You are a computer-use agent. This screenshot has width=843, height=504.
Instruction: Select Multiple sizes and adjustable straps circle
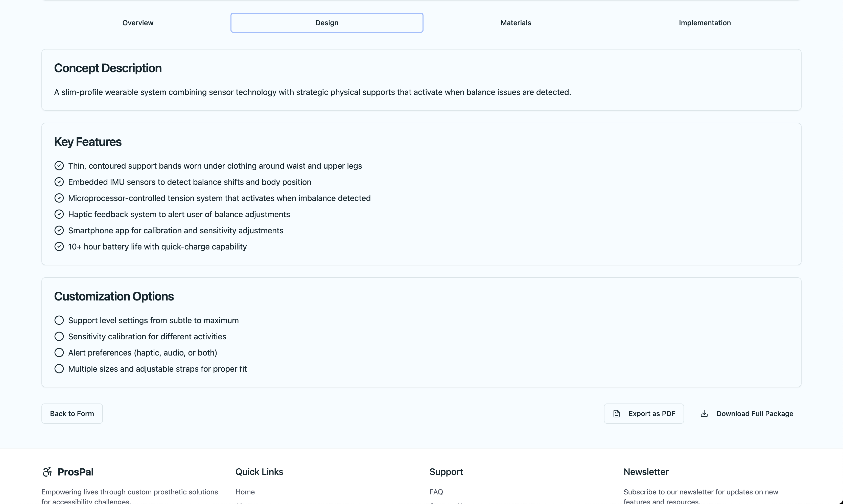(x=59, y=369)
